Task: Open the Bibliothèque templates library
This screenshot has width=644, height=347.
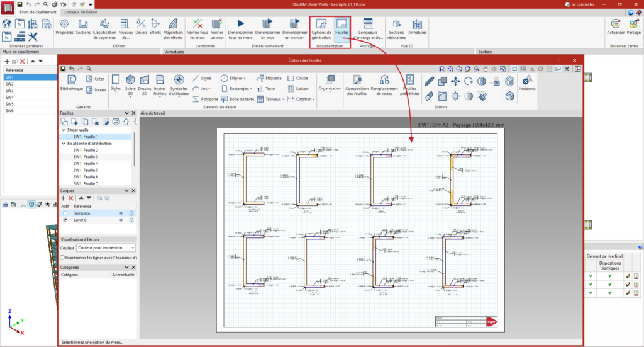Action: pyautogui.click(x=72, y=82)
